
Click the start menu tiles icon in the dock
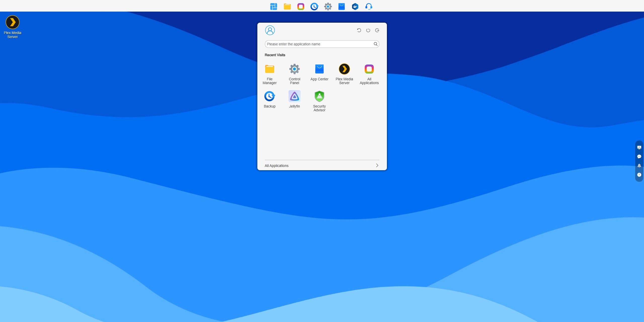point(273,6)
